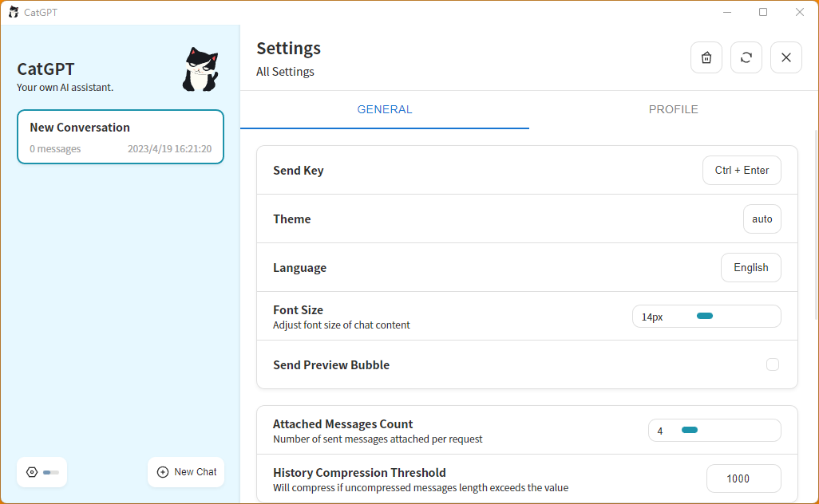The image size is (819, 504).
Task: Click the reset/refresh settings icon
Action: point(746,57)
